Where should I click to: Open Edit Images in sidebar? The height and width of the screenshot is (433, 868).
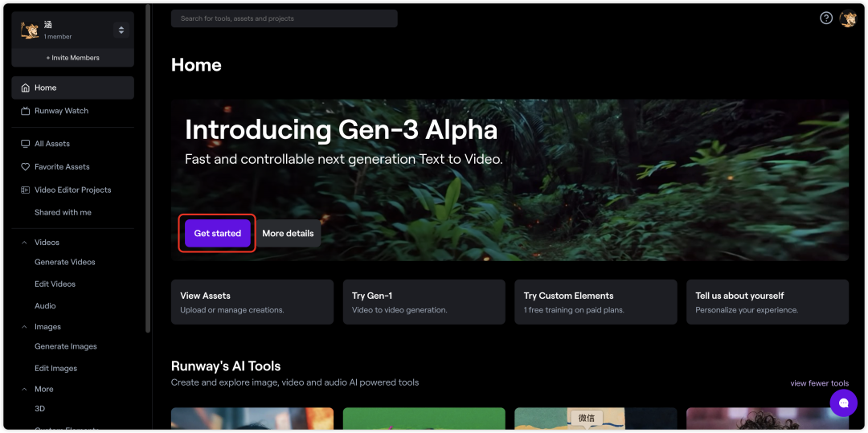[x=56, y=368]
